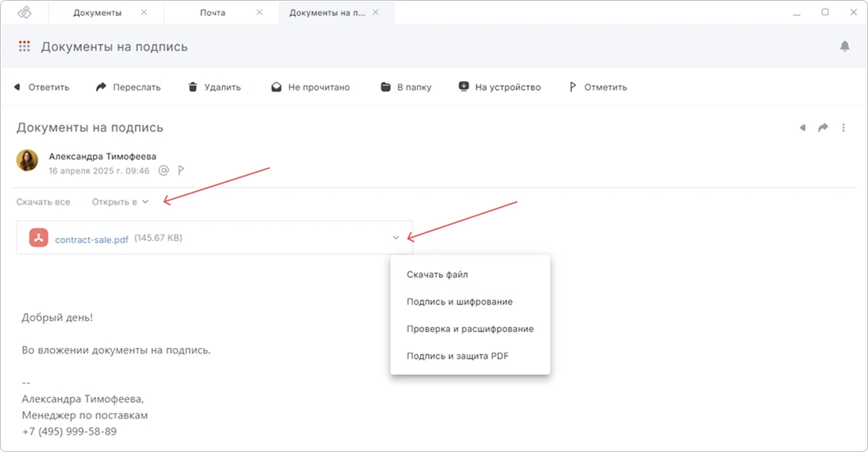Move the email with В папку
The height and width of the screenshot is (452, 868).
(x=406, y=87)
